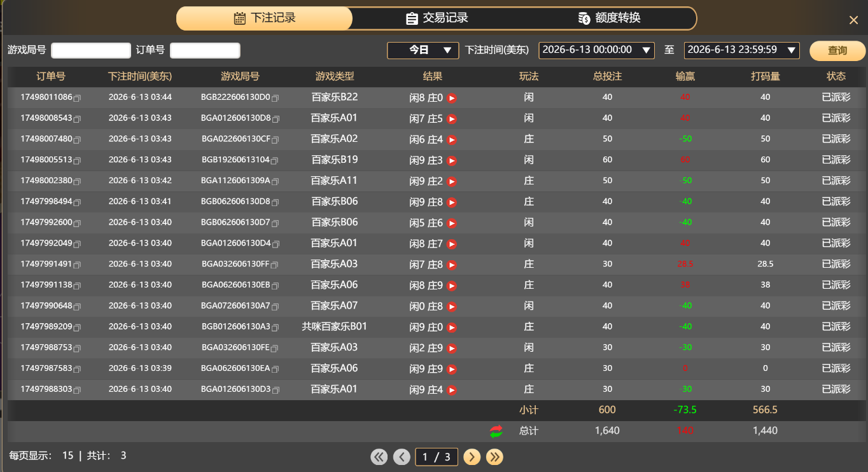Open the 今日 date range dropdown

pyautogui.click(x=423, y=50)
